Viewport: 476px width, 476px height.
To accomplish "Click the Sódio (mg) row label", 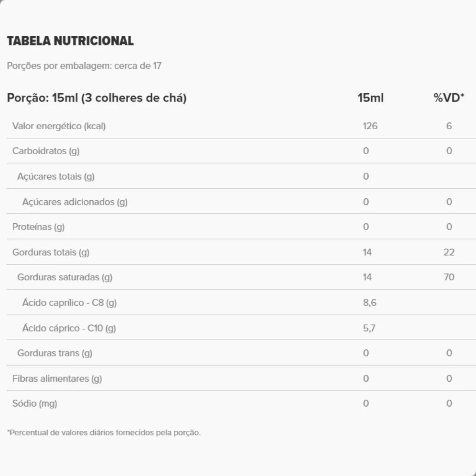I will (x=35, y=403).
